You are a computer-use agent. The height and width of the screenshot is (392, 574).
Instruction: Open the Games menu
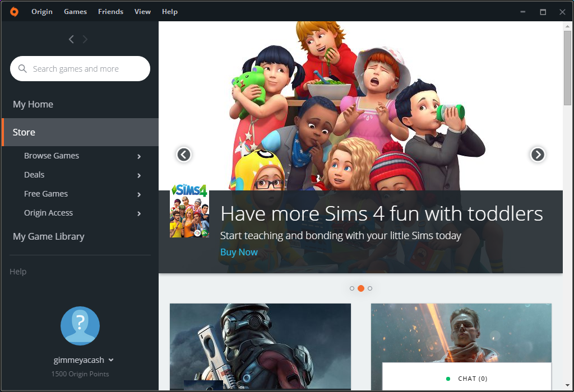76,12
